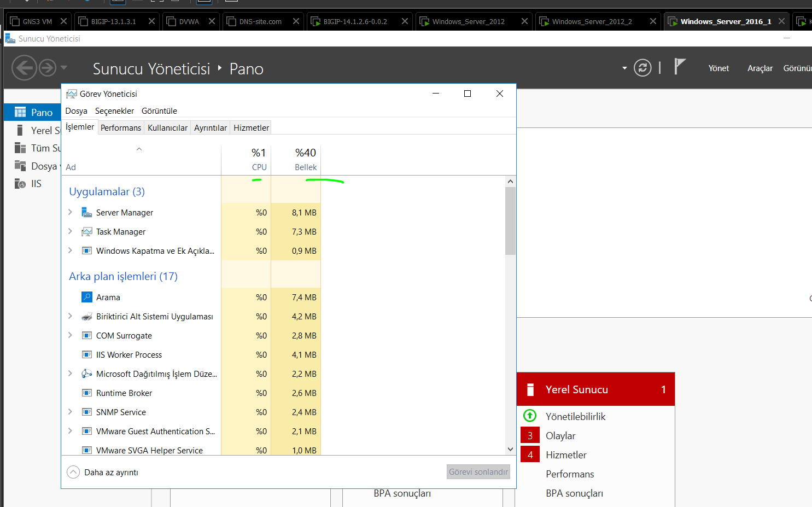Switch to the GNS3 VM tab

(38, 21)
